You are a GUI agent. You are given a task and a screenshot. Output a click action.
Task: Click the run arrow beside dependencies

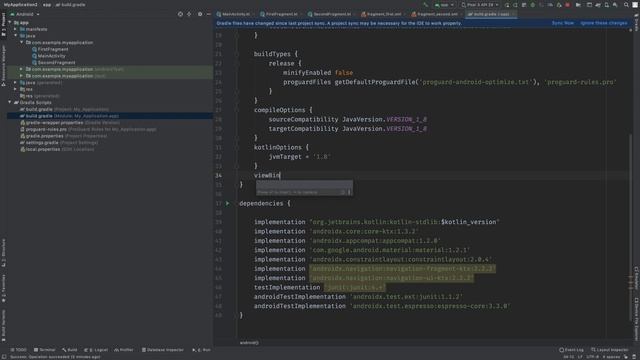(x=228, y=203)
